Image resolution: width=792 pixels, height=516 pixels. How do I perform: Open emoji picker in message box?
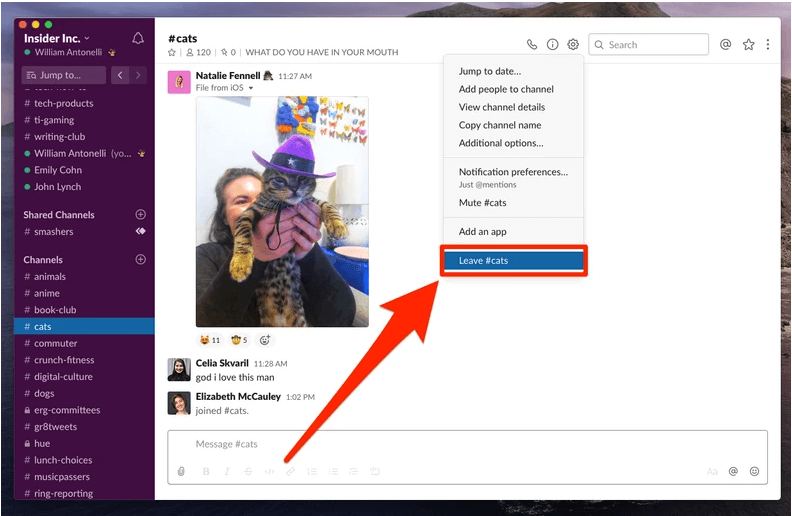754,471
